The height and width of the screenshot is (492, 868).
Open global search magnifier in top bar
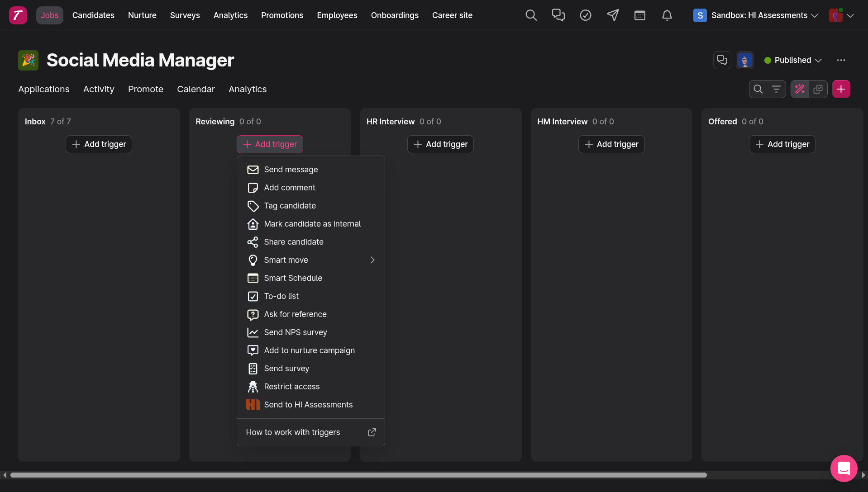(531, 15)
